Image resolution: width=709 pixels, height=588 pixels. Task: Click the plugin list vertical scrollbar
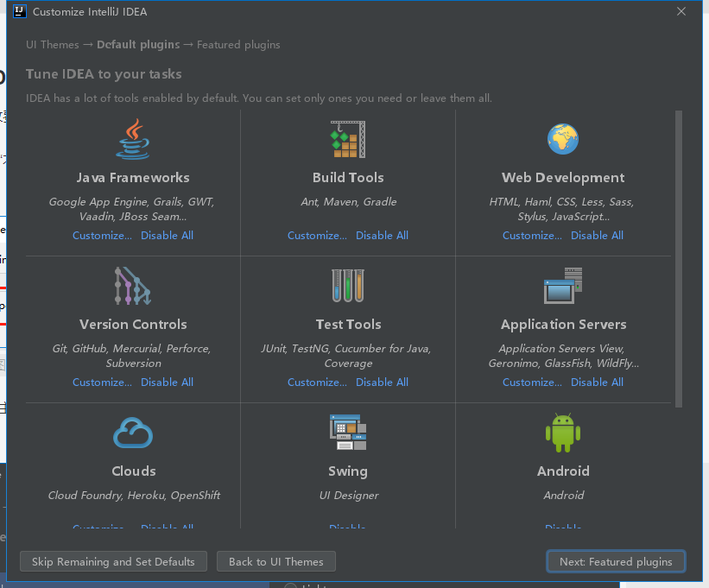[x=678, y=258]
